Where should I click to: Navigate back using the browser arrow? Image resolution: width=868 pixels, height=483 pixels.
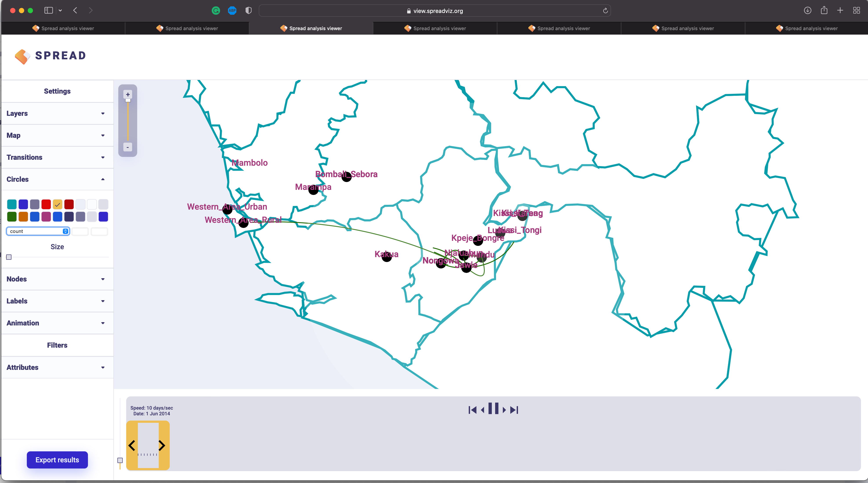[x=75, y=11]
